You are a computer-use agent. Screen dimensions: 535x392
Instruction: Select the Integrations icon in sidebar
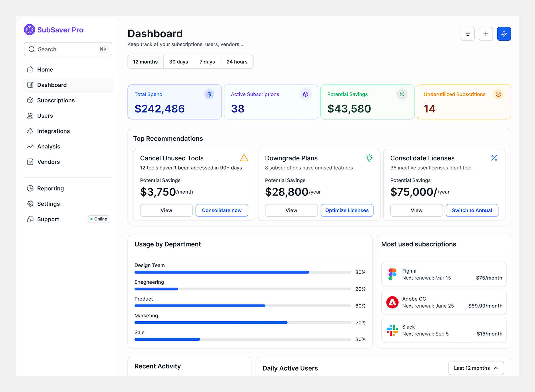[30, 131]
